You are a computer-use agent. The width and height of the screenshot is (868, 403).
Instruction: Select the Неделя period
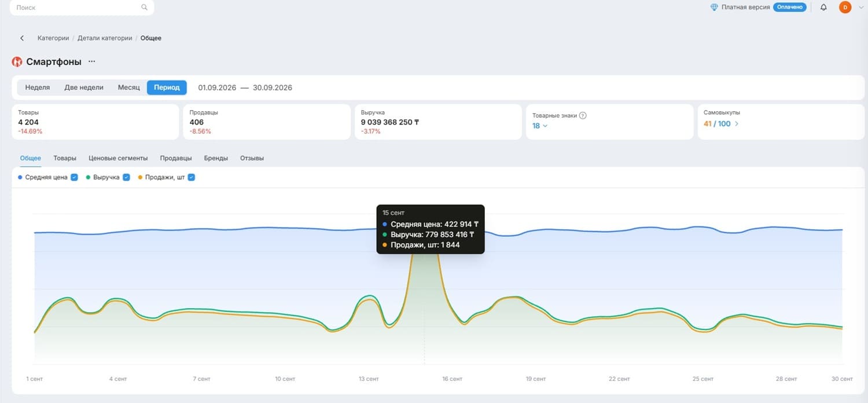[x=38, y=87]
